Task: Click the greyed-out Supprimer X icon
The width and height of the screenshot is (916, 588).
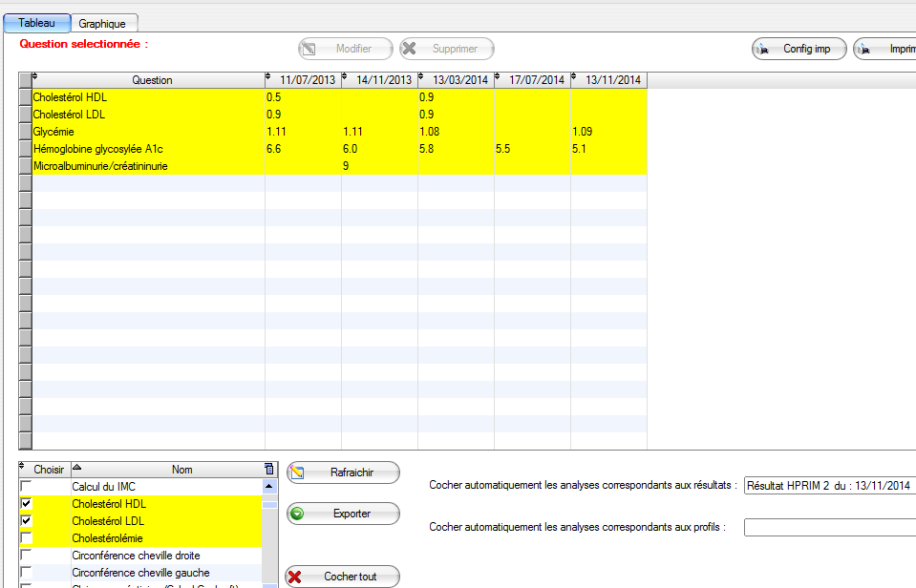Action: (410, 49)
